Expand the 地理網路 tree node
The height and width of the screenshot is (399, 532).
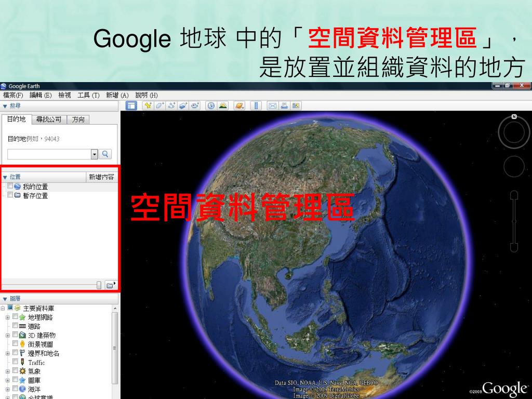[7, 317]
